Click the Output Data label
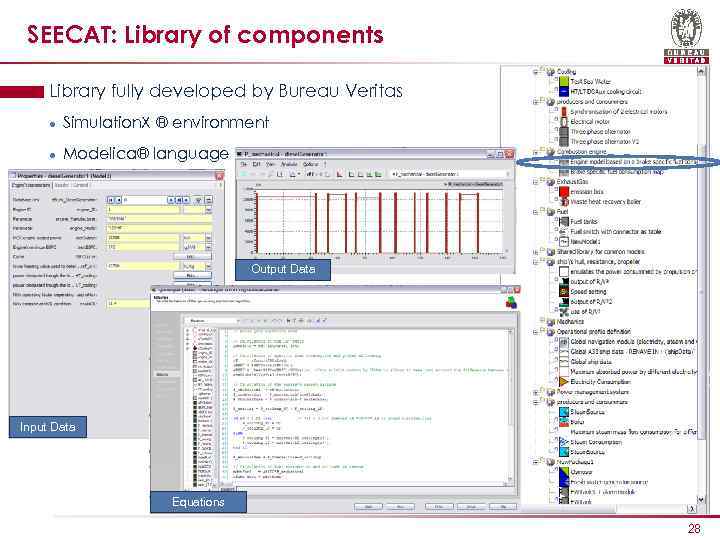The width and height of the screenshot is (720, 540). [x=283, y=270]
